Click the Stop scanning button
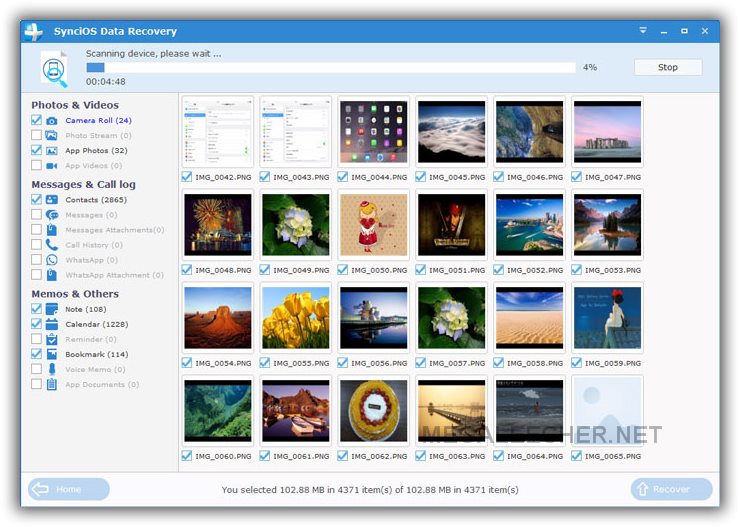 tap(668, 67)
